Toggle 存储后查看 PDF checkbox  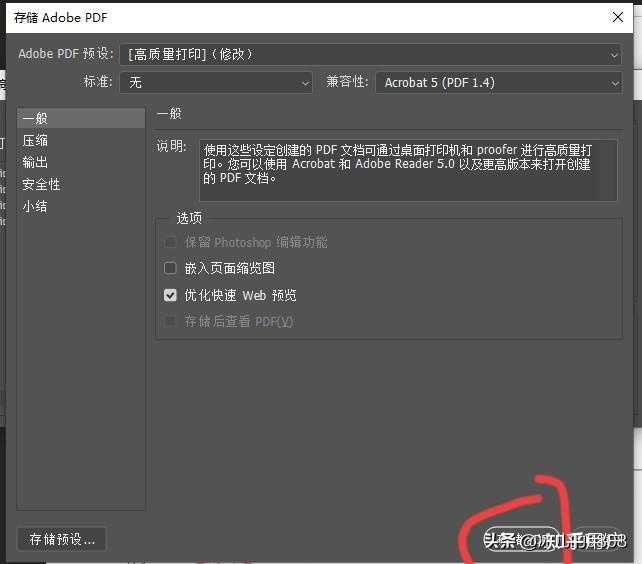tap(170, 321)
